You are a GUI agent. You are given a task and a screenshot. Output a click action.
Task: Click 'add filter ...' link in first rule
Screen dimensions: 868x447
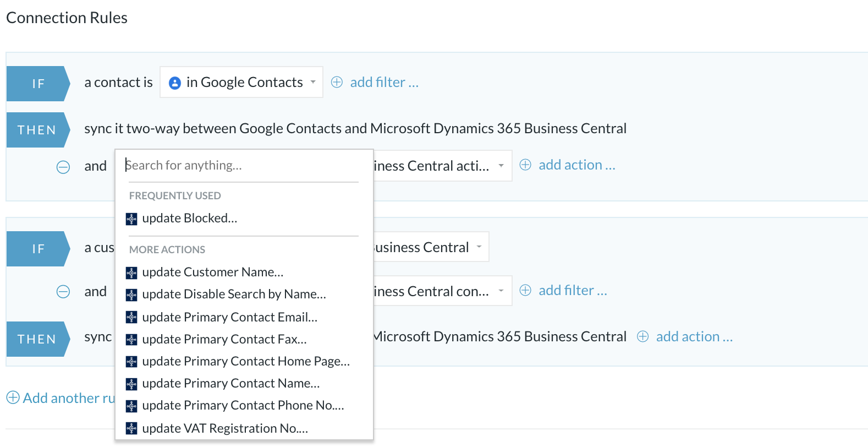pyautogui.click(x=384, y=82)
